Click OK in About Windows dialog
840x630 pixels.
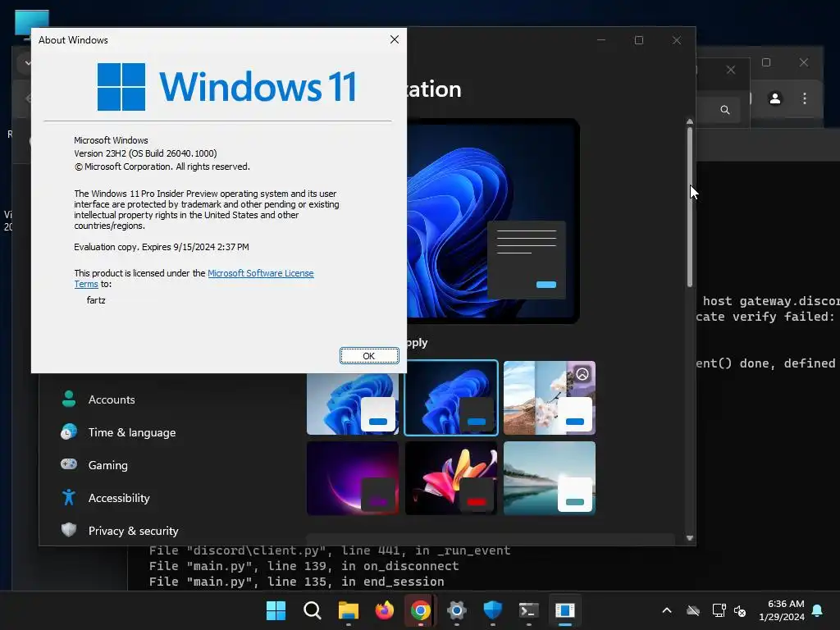click(369, 356)
